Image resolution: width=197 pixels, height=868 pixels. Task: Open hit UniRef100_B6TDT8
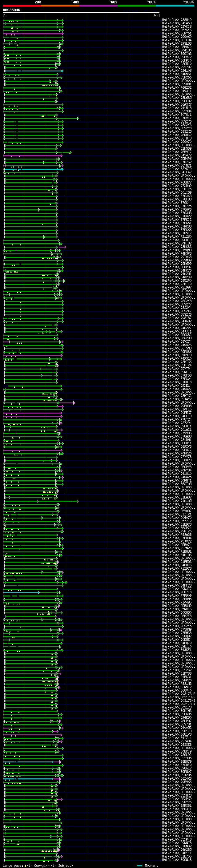point(177,139)
